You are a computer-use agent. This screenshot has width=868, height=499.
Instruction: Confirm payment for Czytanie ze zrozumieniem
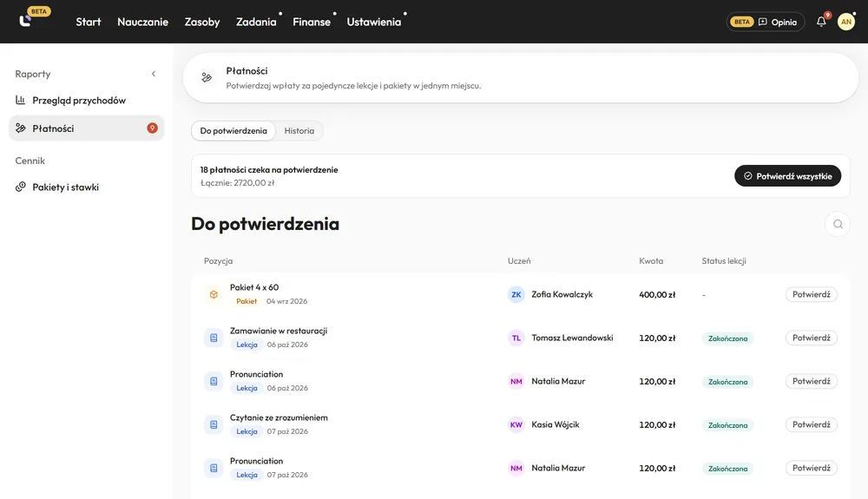coord(811,424)
